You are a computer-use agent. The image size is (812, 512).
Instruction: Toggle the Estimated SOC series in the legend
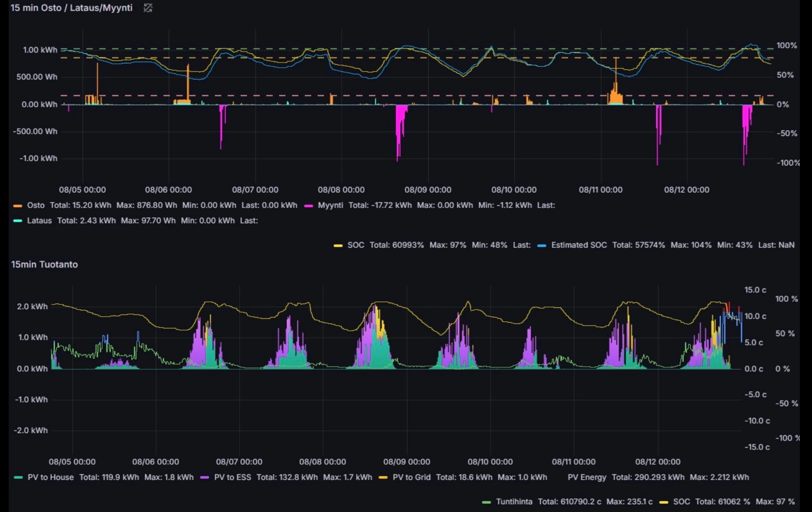[x=579, y=245]
